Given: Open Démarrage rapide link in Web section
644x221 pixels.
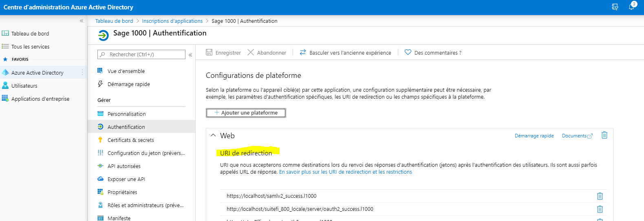Looking at the screenshot, I should click(x=534, y=136).
